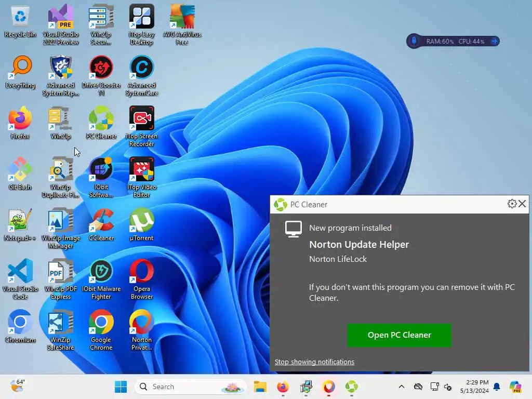Select iTop Easy Desktop icon
The height and width of the screenshot is (399, 532).
(x=141, y=24)
